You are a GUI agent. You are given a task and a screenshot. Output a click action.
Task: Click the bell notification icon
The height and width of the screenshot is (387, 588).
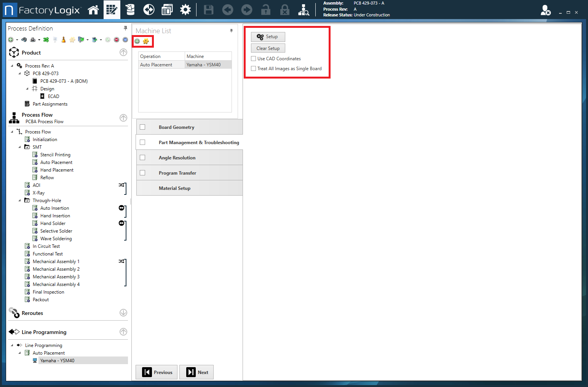coord(63,39)
